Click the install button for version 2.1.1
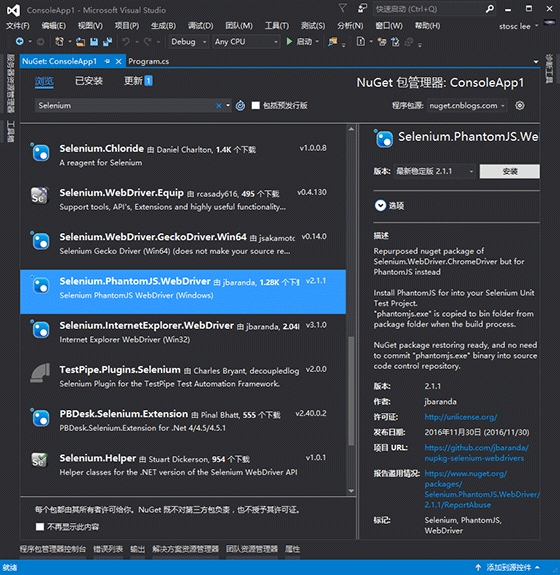 509,171
